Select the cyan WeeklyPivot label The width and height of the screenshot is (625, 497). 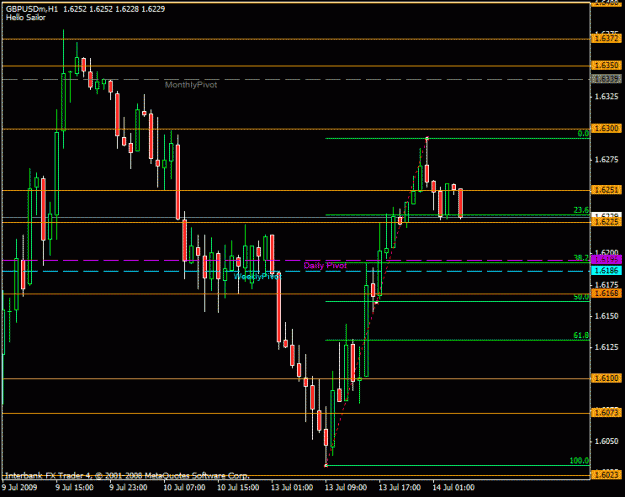click(x=257, y=276)
